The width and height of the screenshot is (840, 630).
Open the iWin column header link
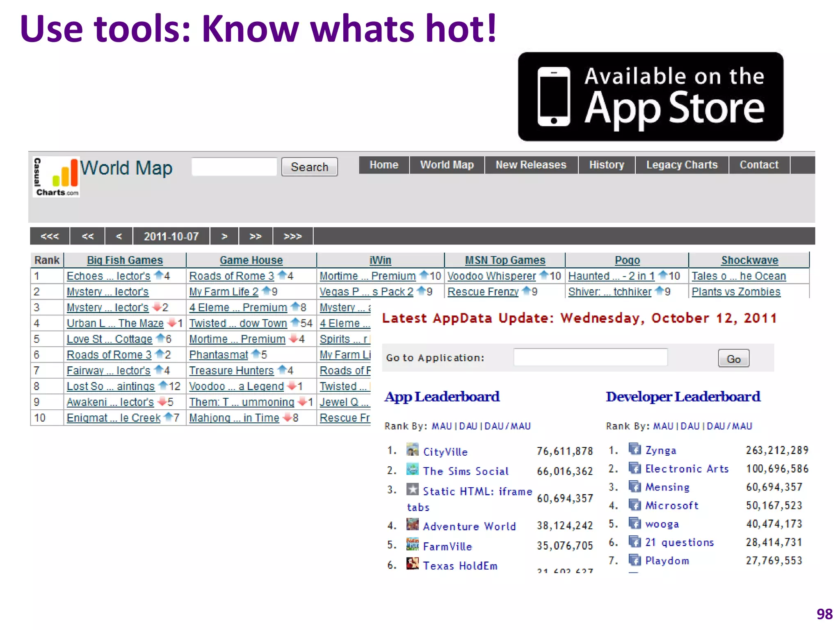[x=380, y=260]
